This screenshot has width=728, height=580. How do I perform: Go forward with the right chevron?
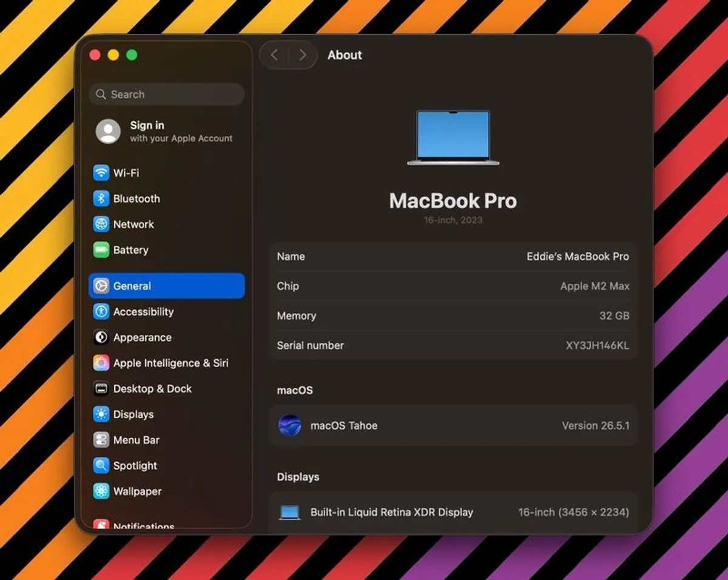[302, 55]
